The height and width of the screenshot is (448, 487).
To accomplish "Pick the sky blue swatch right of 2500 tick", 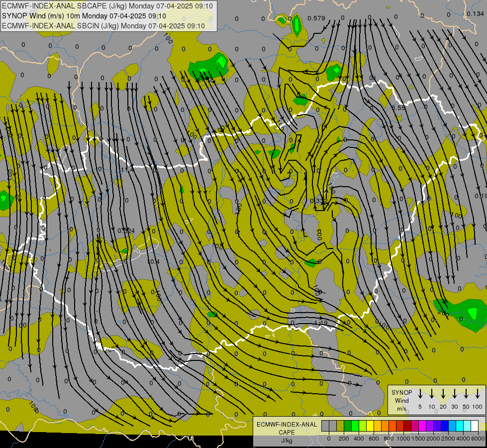I will (x=452, y=426).
